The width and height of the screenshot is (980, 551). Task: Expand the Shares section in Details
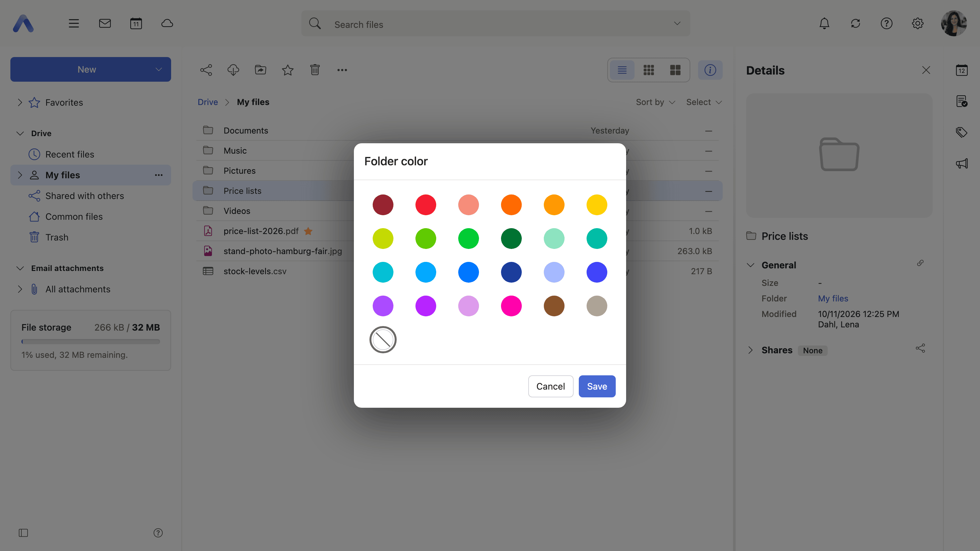pos(750,350)
